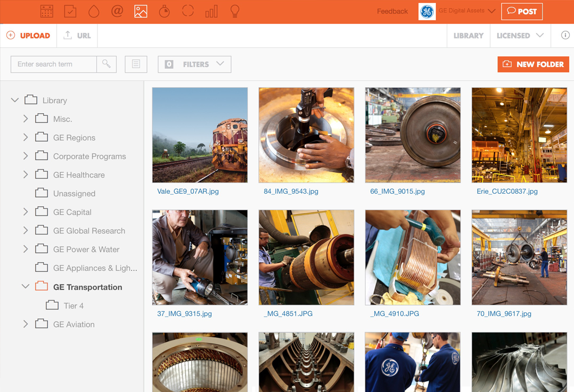The width and height of the screenshot is (574, 392).
Task: Select the 37_IMG_9315 man with flashlight thumbnail
Action: click(200, 257)
